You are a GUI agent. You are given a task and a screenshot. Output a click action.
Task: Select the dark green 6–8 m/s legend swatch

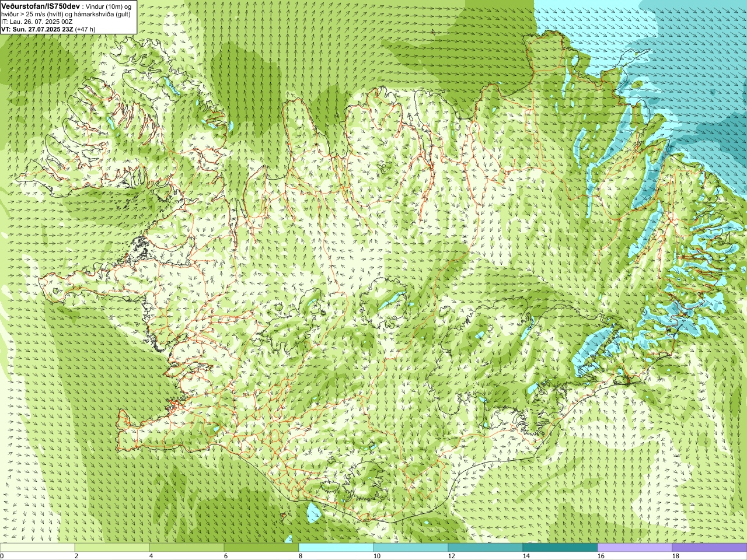(x=261, y=548)
